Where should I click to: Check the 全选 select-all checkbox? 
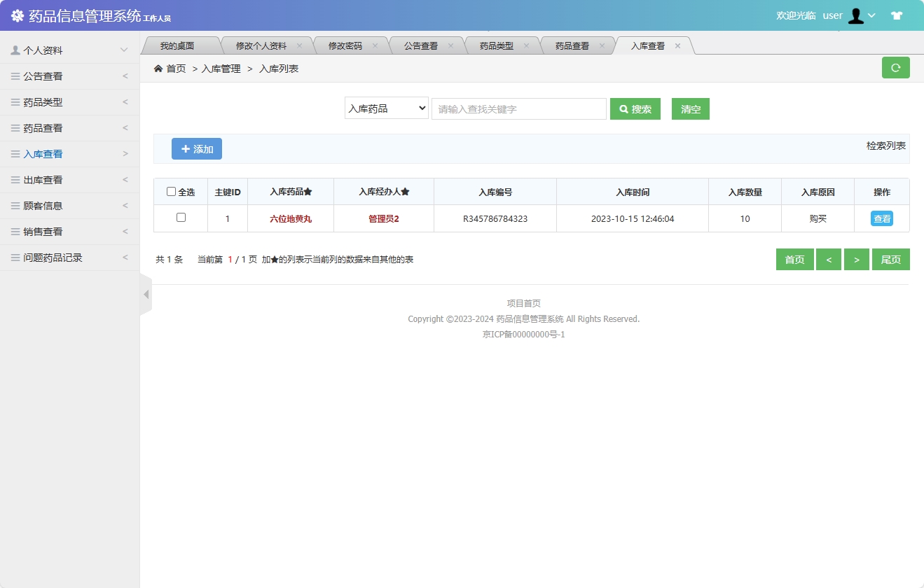[171, 191]
